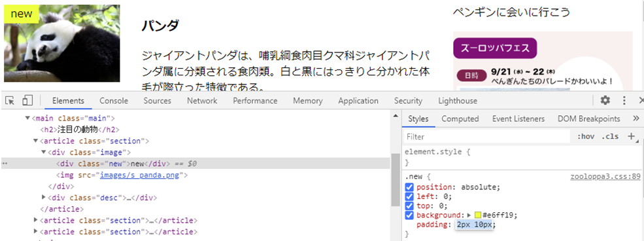
Task: Click the ズーロッパフェス purple button
Action: click(x=495, y=48)
